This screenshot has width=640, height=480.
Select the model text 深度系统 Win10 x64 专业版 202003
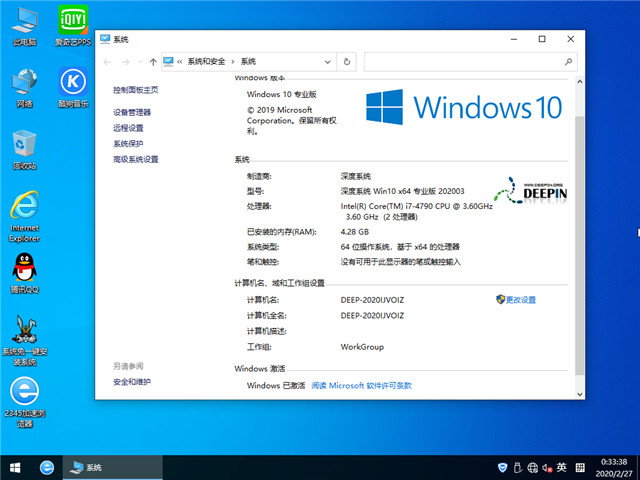(x=402, y=191)
